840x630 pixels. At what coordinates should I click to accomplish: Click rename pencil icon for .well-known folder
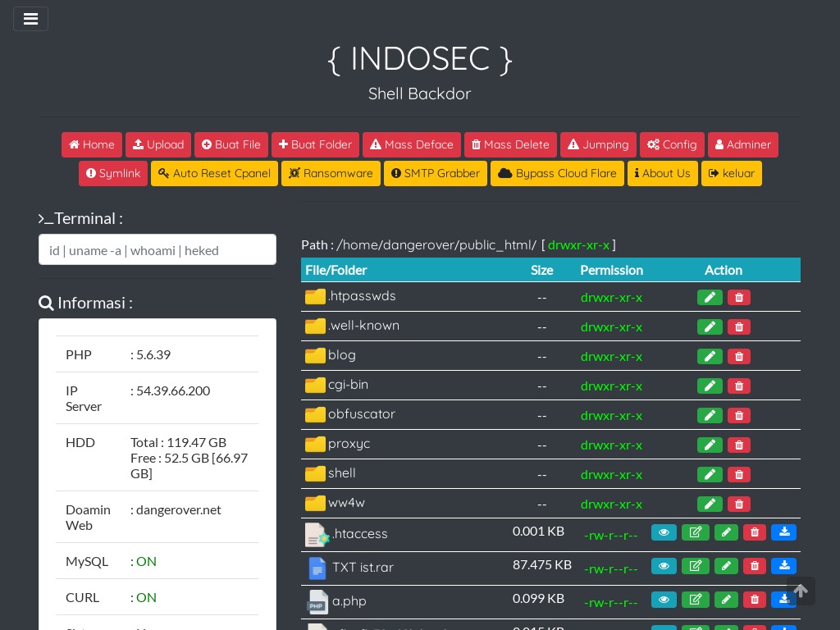pos(710,326)
